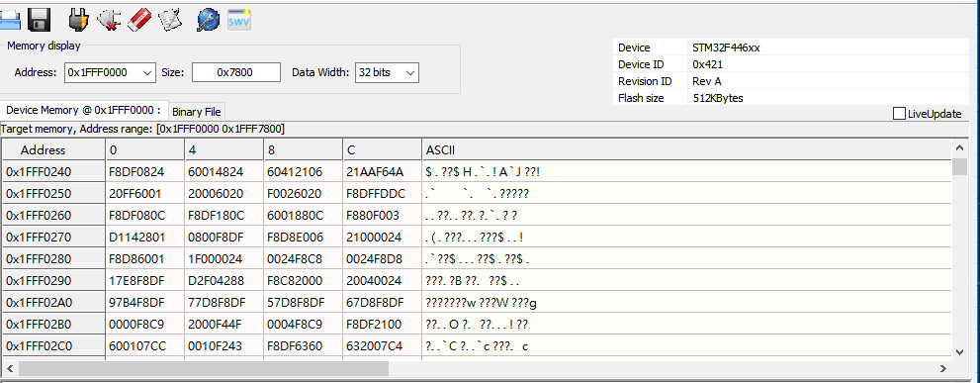Open the ST website globe icon
This screenshot has width=980, height=383.
(x=208, y=20)
